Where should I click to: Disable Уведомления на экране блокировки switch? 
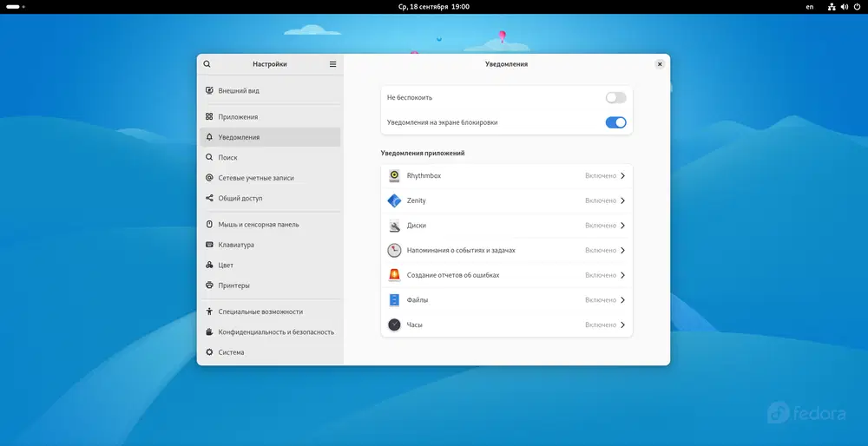coord(615,122)
